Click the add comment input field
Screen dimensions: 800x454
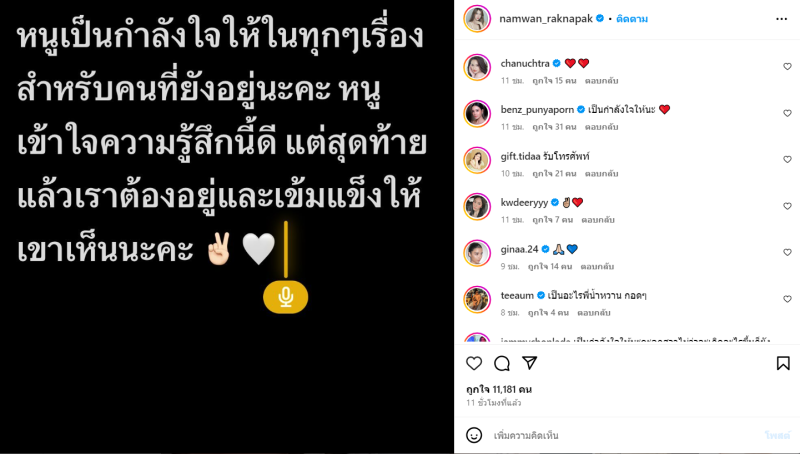click(625, 435)
